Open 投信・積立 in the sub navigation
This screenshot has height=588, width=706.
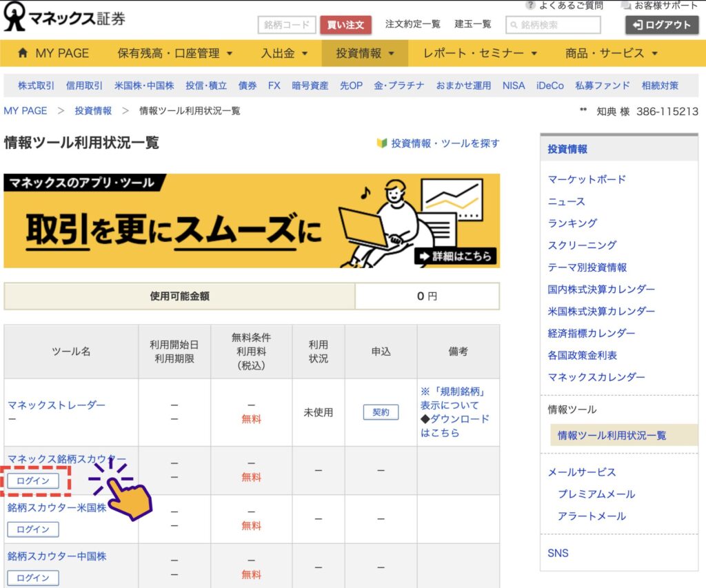206,85
